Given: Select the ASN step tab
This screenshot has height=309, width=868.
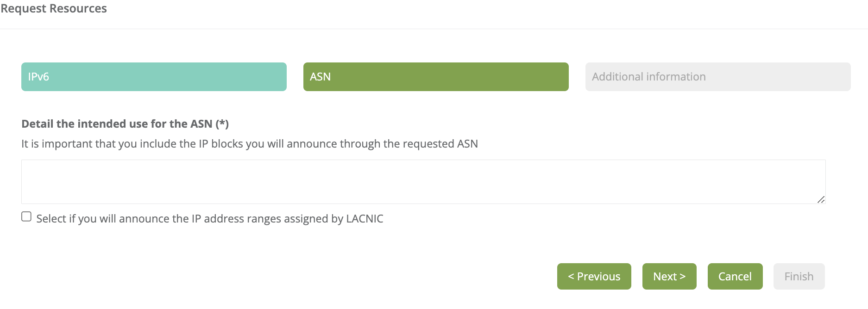Looking at the screenshot, I should [x=435, y=77].
